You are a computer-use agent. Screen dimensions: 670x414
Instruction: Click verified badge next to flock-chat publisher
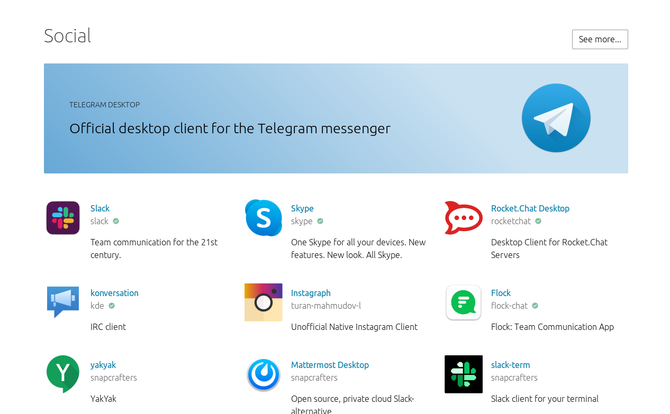click(x=535, y=305)
